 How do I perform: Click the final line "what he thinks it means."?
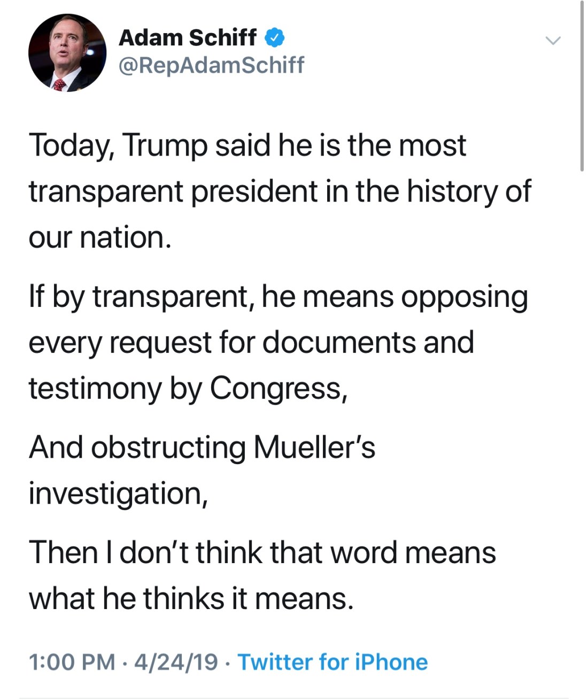[x=191, y=598]
